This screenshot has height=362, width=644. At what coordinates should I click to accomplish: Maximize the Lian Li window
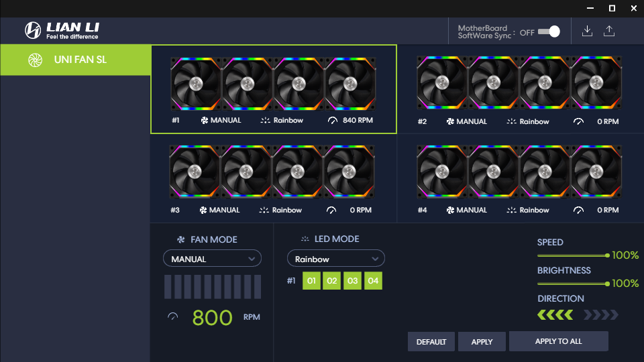tap(612, 8)
